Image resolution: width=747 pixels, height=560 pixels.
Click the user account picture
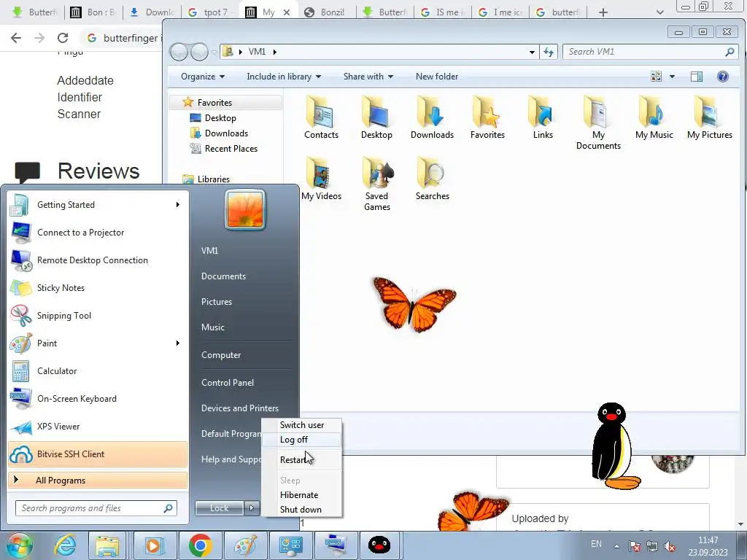point(245,209)
